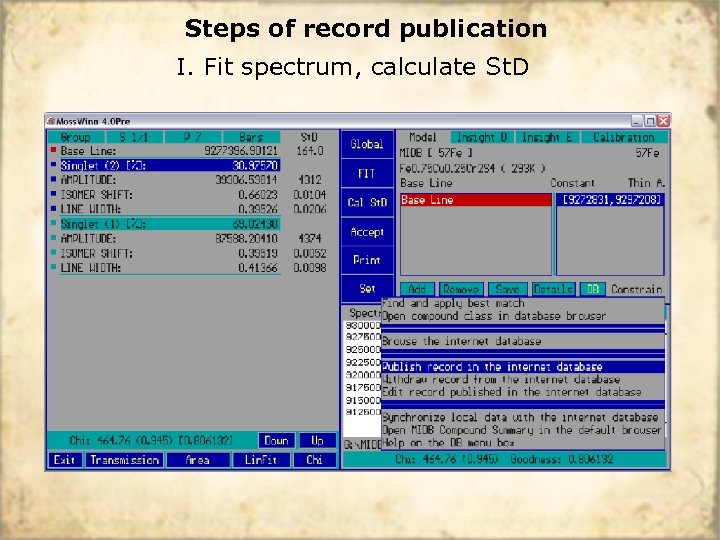
Task: Click the blue marker beside Singlet (2)
Action: (53, 164)
